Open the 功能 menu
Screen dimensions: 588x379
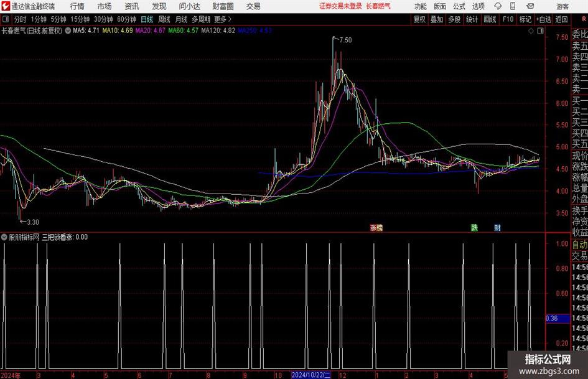coord(421,6)
